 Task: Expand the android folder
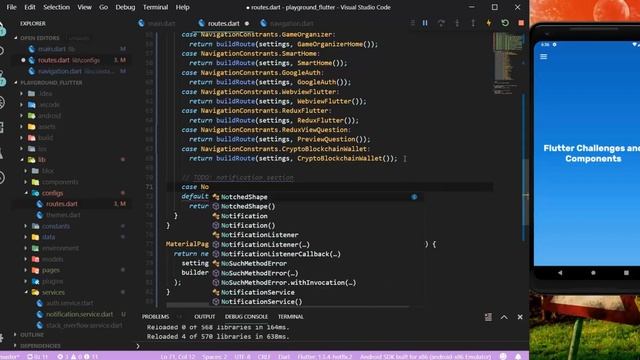49,116
